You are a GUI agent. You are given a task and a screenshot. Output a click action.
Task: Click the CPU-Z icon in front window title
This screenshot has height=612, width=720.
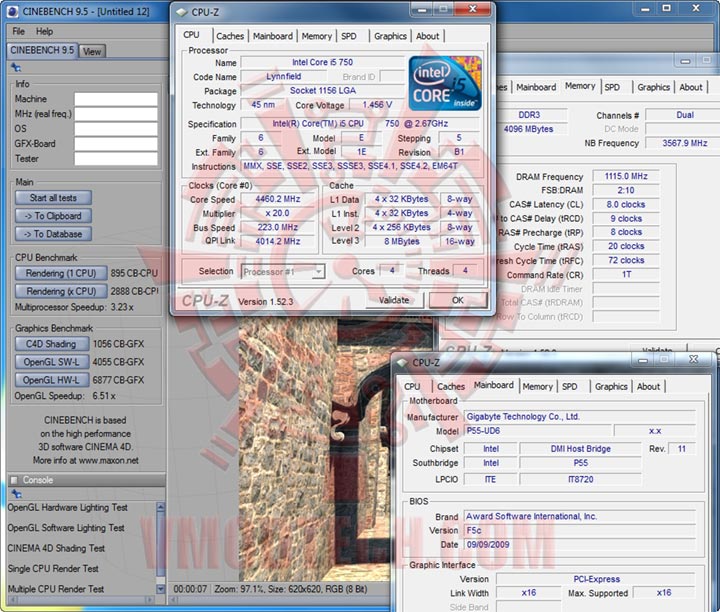(x=182, y=12)
